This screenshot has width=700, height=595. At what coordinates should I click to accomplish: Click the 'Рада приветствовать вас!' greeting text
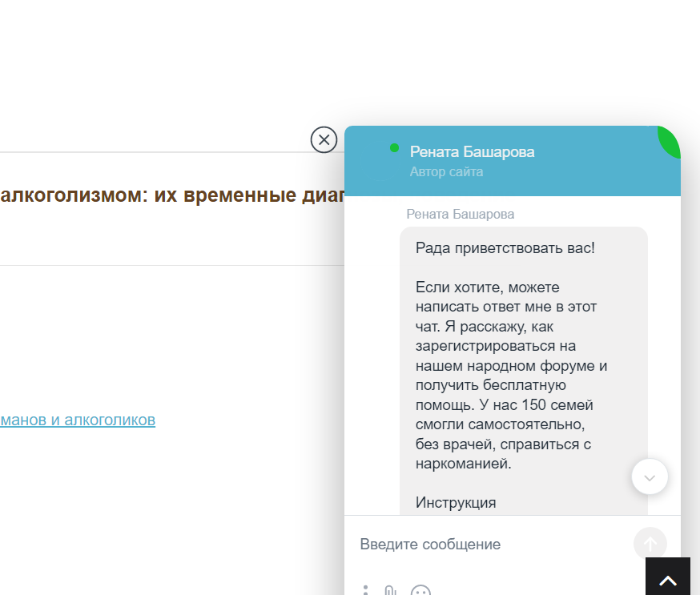coord(505,247)
